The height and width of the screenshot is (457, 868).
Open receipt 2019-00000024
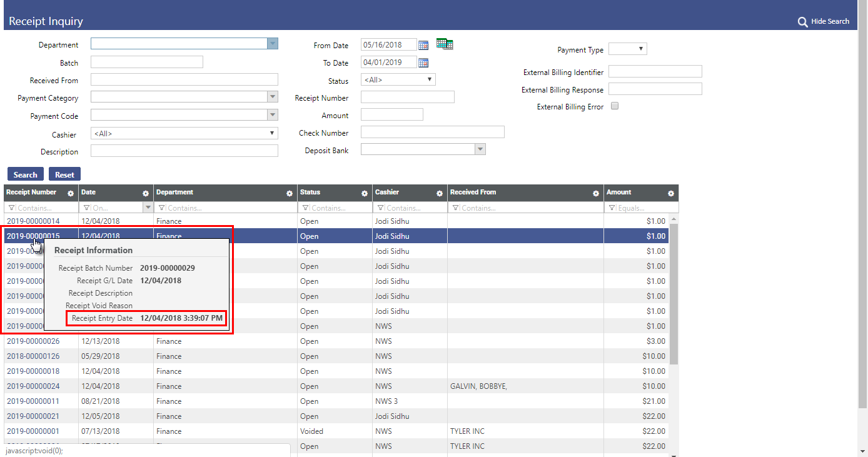coord(33,386)
